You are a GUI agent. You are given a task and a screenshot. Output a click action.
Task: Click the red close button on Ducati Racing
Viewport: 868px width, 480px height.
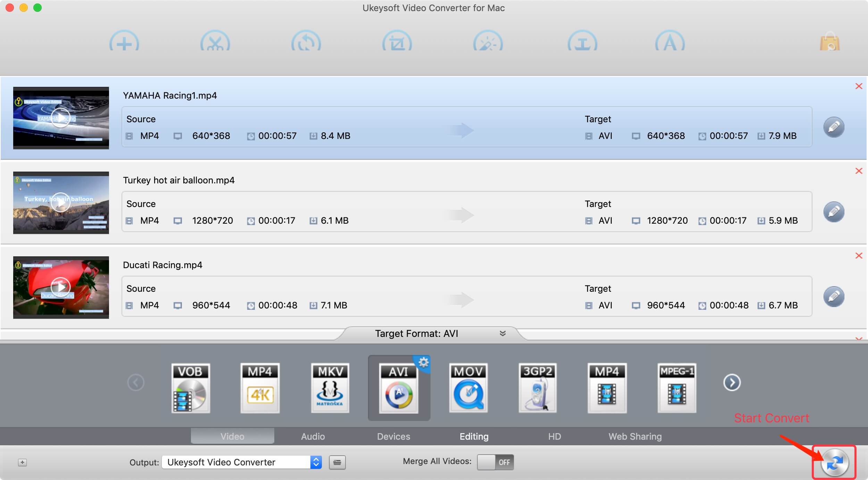[858, 256]
